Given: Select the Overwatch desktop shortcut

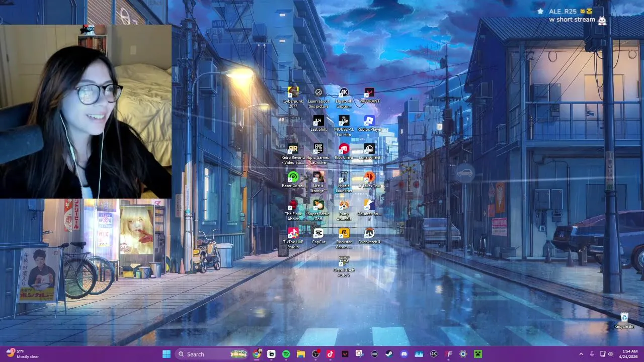Looking at the screenshot, I should tap(369, 236).
